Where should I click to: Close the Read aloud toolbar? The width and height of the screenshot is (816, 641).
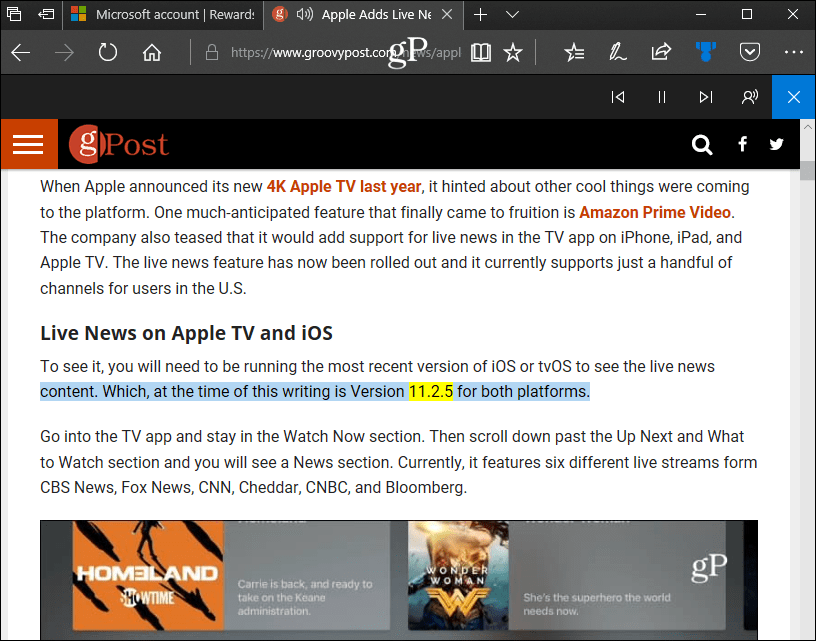coord(794,97)
